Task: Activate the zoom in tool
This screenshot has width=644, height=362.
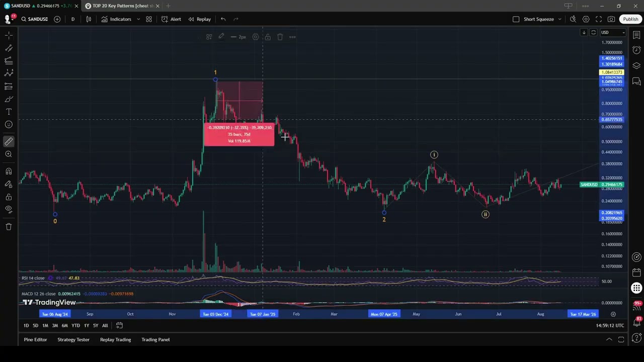Action: 9,154
